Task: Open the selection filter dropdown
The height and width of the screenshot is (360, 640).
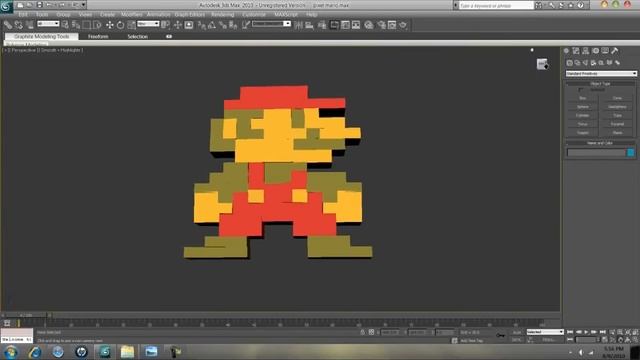Action: coord(48,24)
